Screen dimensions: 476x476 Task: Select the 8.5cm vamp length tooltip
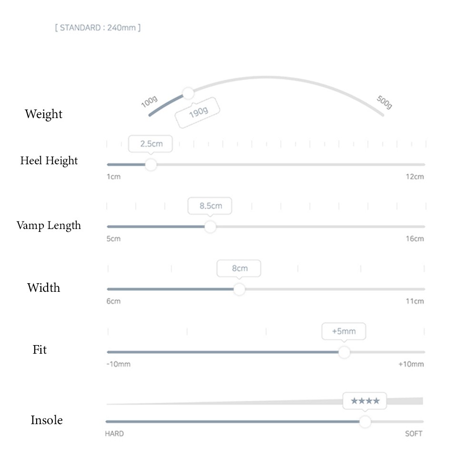[x=210, y=206]
